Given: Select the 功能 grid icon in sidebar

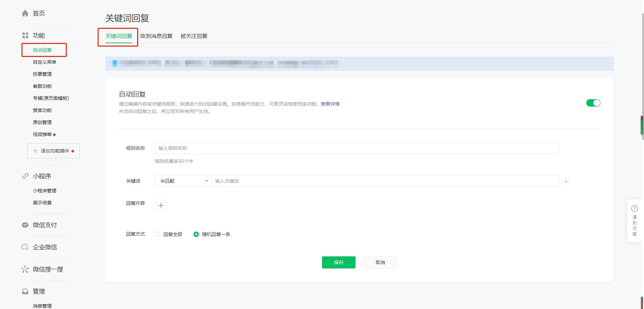Looking at the screenshot, I should [25, 35].
